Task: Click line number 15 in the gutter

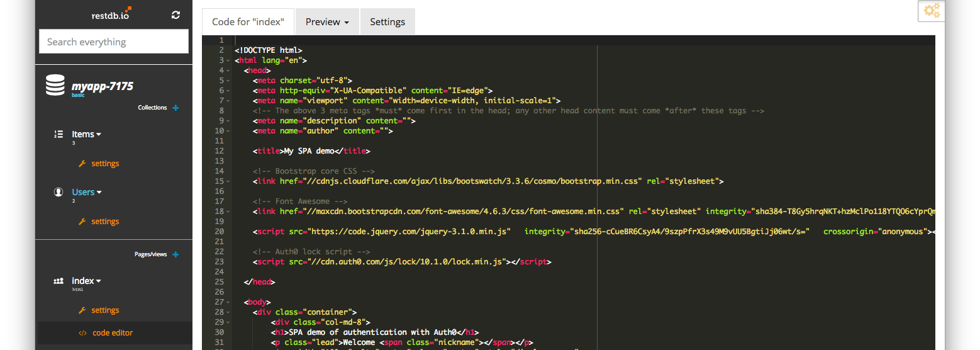Action: point(220,181)
